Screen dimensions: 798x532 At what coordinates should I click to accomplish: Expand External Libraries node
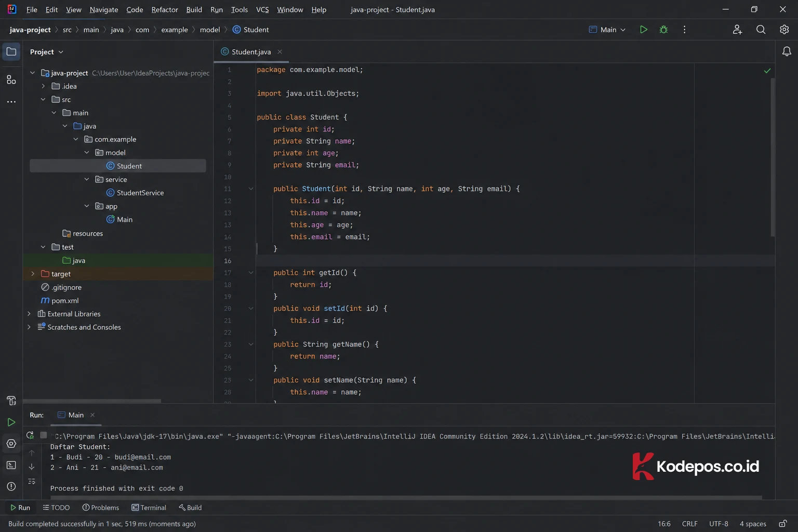29,314
